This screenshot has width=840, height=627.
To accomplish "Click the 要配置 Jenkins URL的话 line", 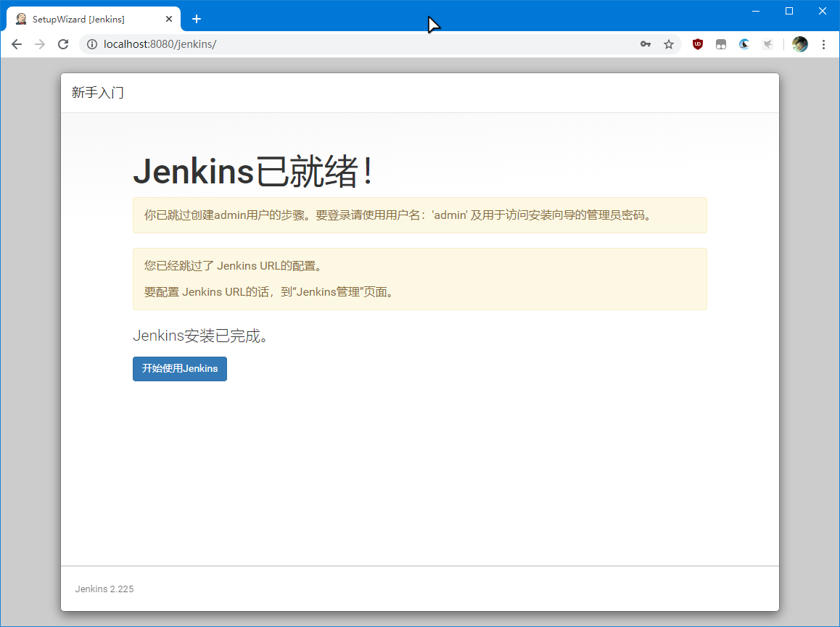I will tap(269, 292).
